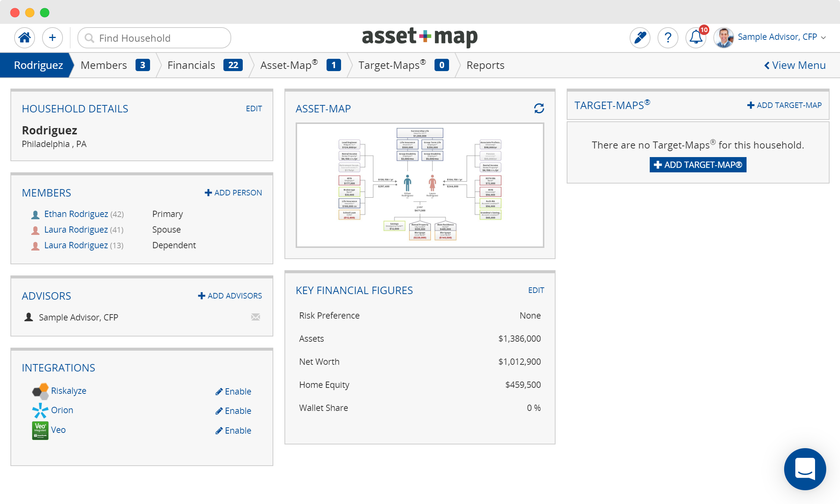Open Ethan Rodriguez's profile
The image size is (840, 504).
(x=76, y=214)
